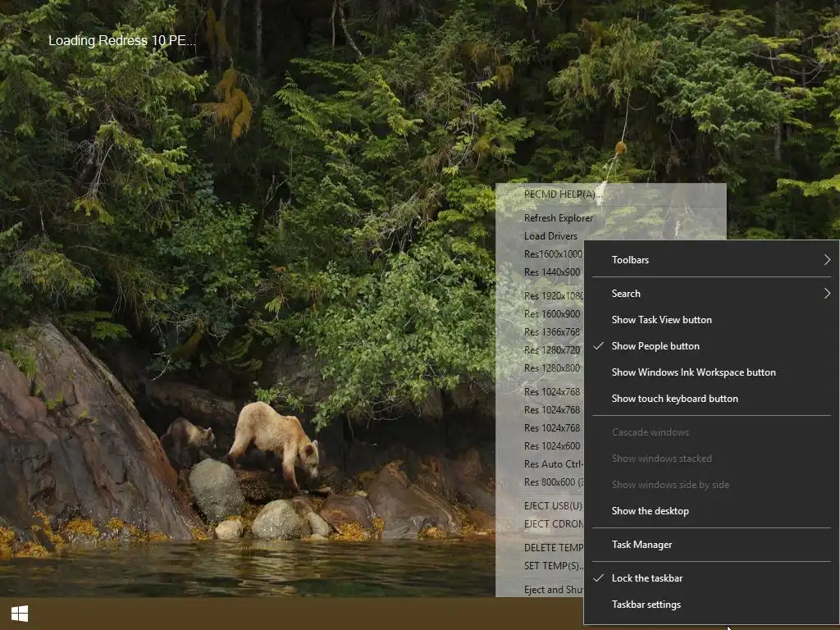Uncheck Show People button
840x630 pixels.
pyautogui.click(x=711, y=346)
